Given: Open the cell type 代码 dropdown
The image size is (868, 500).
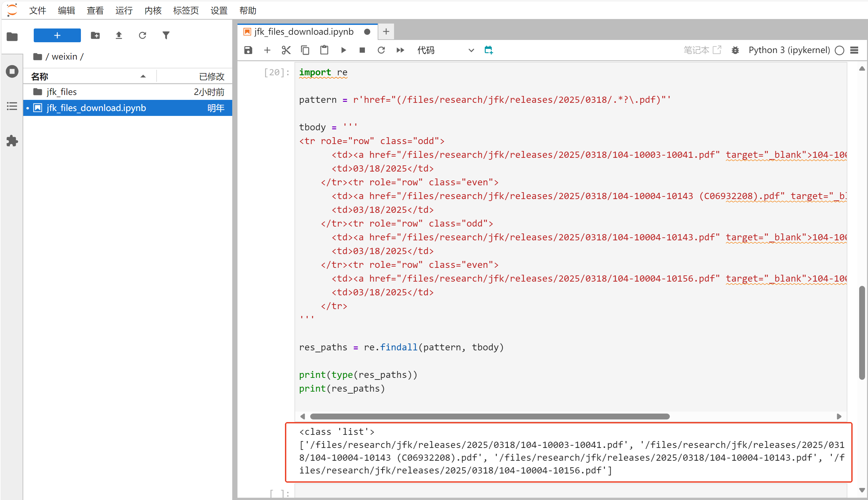Looking at the screenshot, I should [x=445, y=50].
